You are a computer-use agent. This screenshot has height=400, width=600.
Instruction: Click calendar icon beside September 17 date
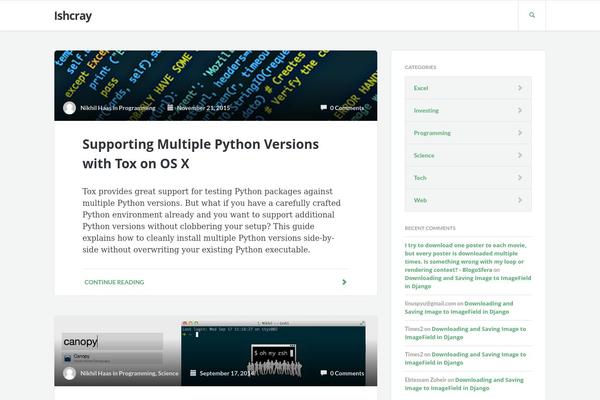pyautogui.click(x=193, y=373)
